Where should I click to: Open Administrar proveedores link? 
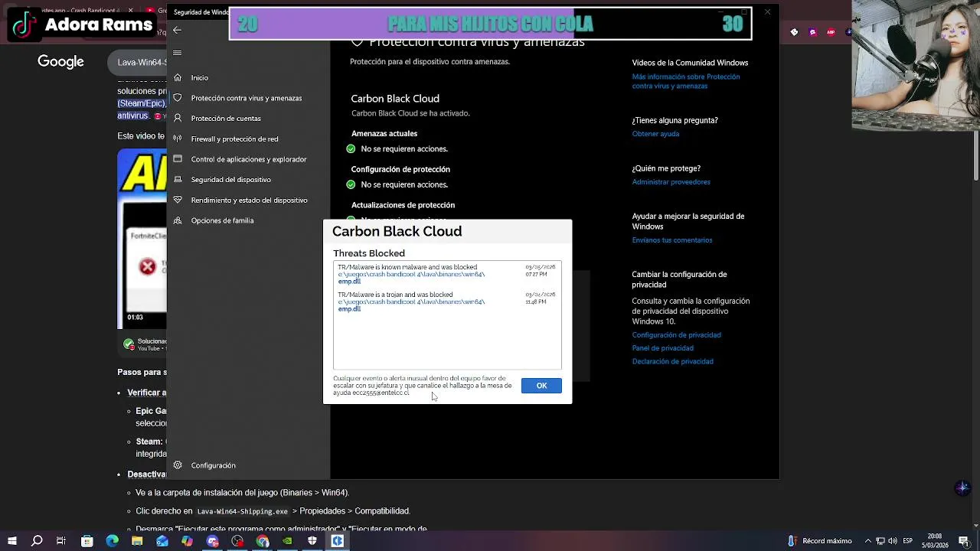[x=671, y=182]
